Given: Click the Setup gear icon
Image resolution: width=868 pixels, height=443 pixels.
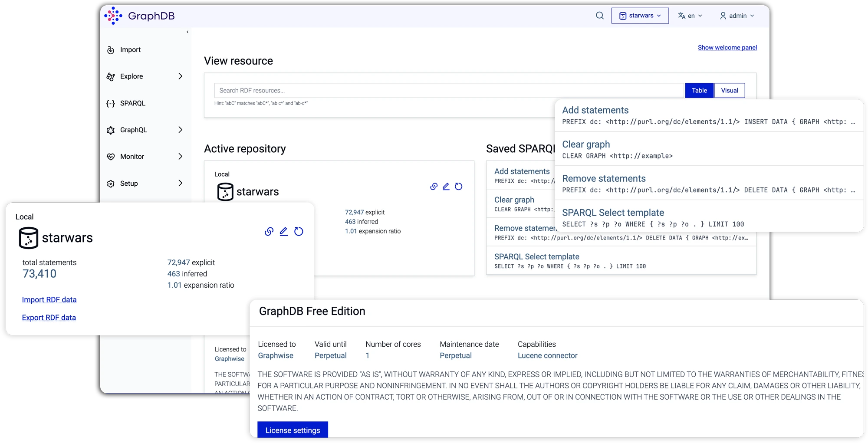Looking at the screenshot, I should click(x=111, y=184).
